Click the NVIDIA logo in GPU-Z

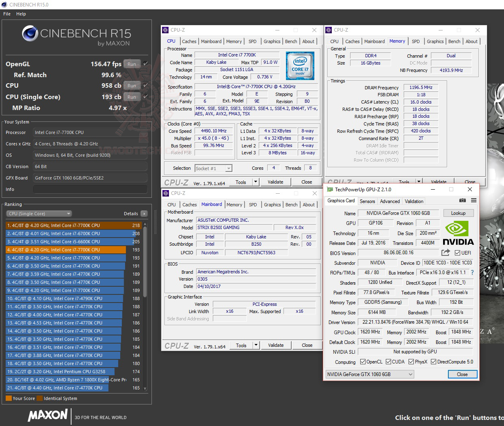point(458,234)
